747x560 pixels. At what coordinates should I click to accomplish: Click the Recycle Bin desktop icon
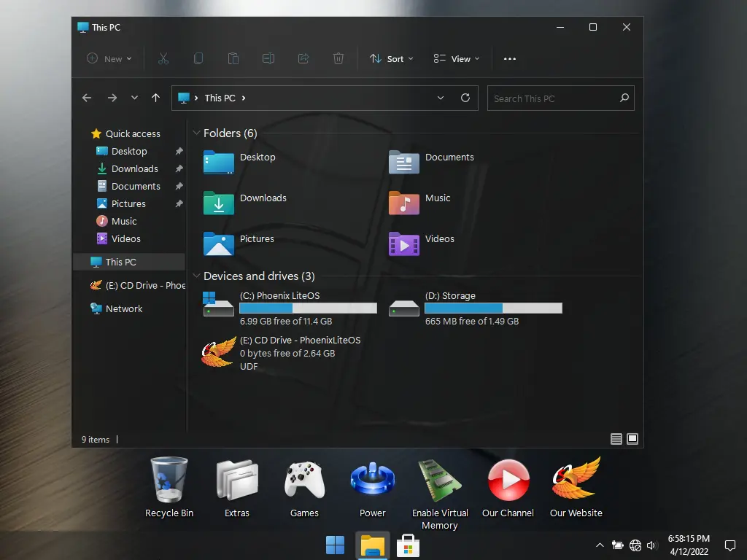click(x=169, y=488)
